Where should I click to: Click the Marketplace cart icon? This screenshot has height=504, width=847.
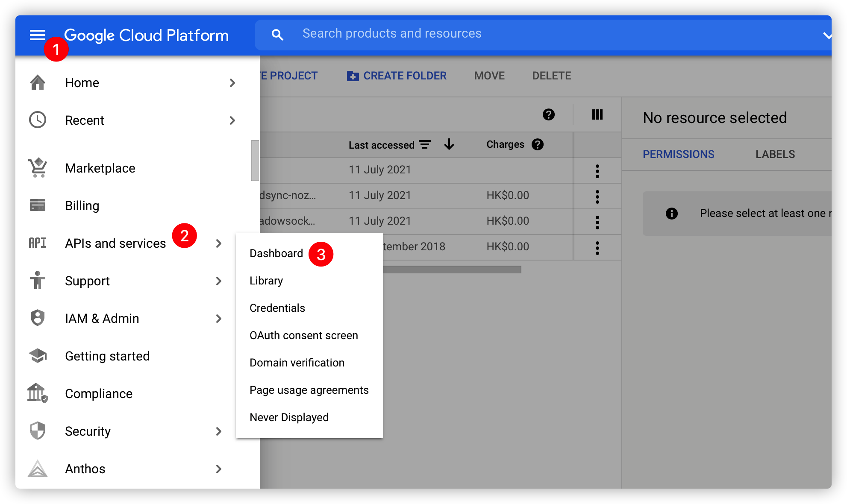38,168
